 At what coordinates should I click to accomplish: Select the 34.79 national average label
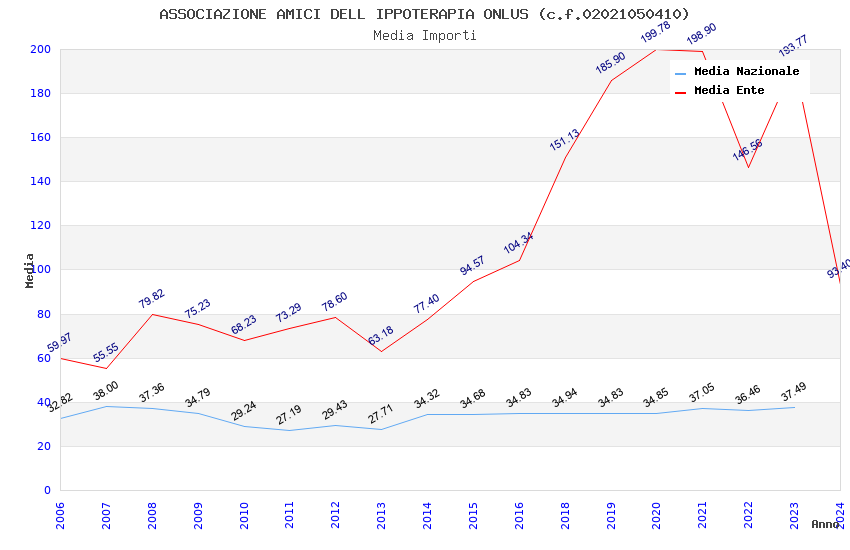pyautogui.click(x=197, y=398)
